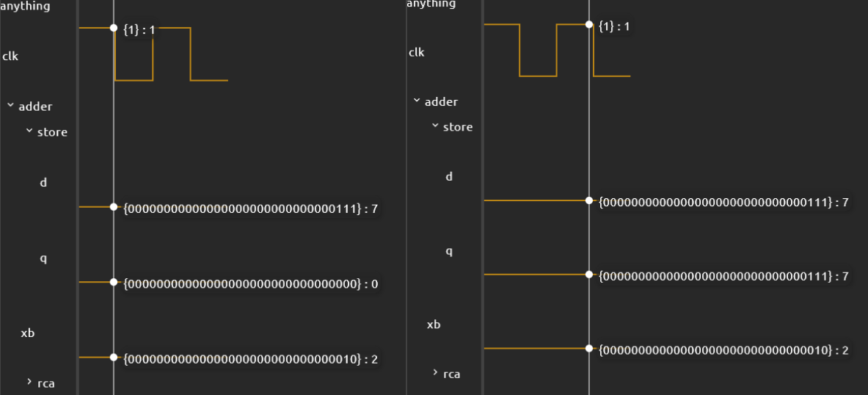Select the q signal label in the right panel

(449, 252)
